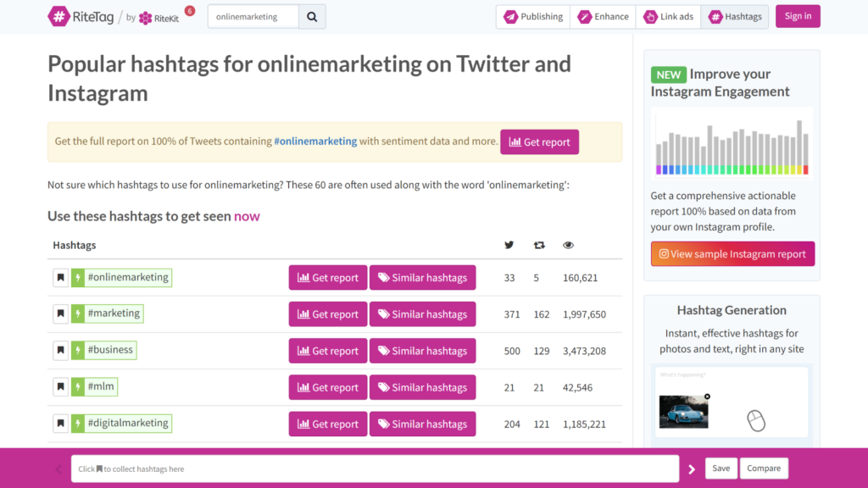
Task: Click the #onlinemarketing hashtag tag
Action: point(129,277)
